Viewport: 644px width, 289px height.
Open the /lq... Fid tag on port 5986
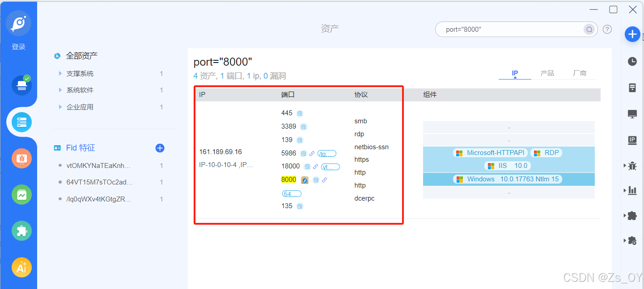tap(327, 154)
